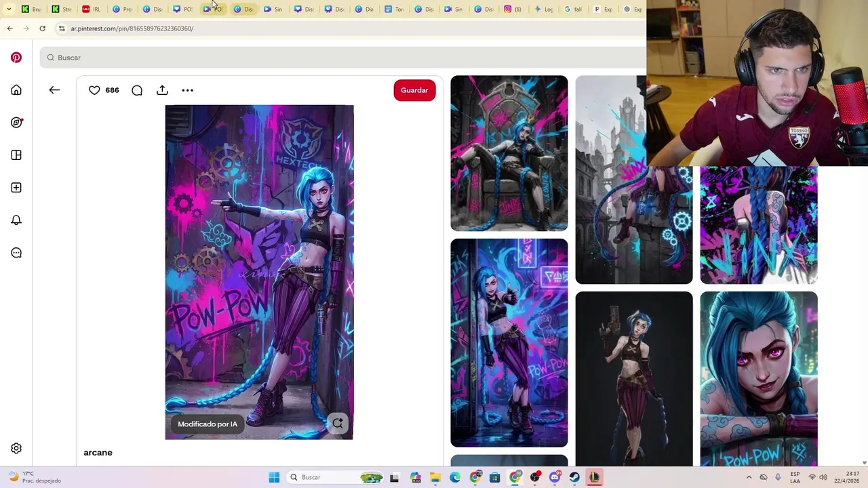
Task: Open Steam from taskbar
Action: (575, 477)
